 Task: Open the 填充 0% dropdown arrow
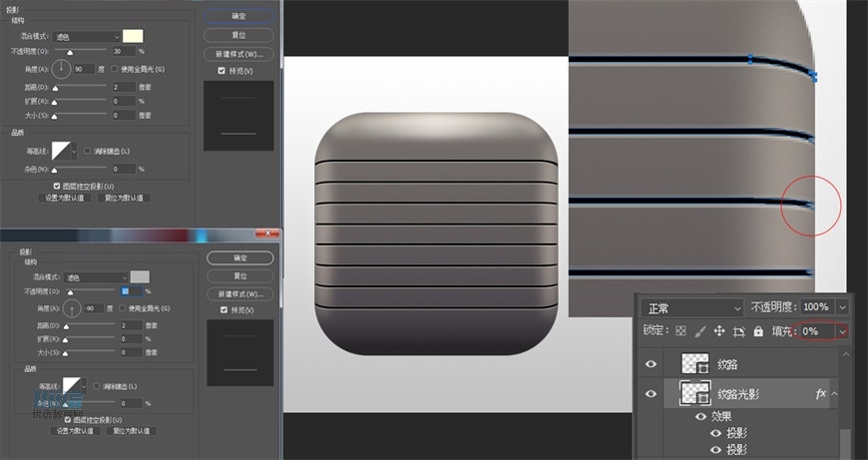(x=842, y=331)
